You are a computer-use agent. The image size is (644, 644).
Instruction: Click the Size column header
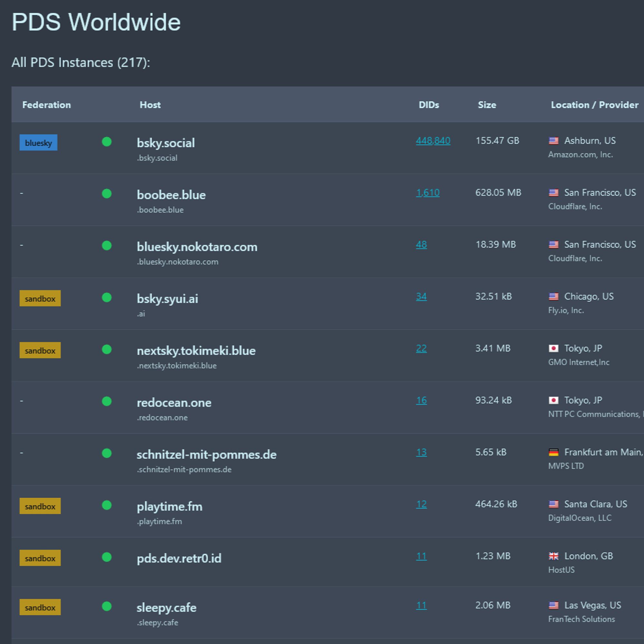487,105
